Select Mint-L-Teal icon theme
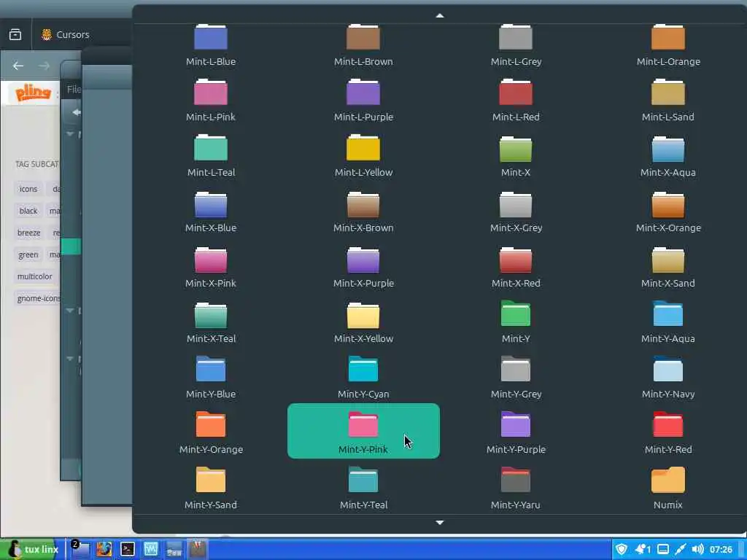Viewport: 747px width, 560px height. tap(211, 154)
